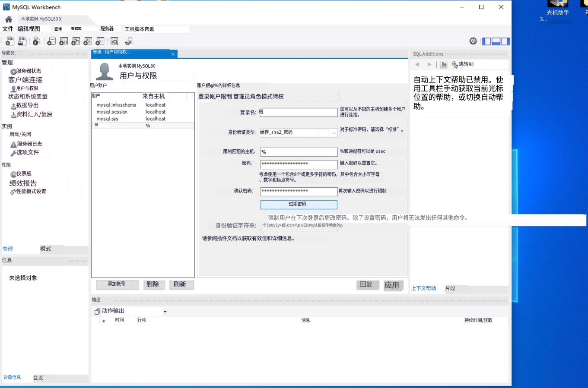This screenshot has width=588, height=388.
Task: Go forward in SQL Additions help
Action: [x=429, y=64]
